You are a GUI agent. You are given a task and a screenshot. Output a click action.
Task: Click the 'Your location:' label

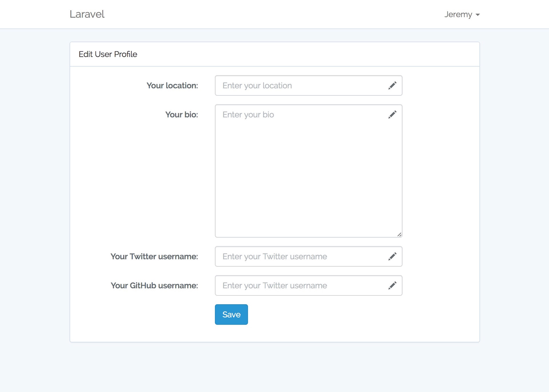click(172, 85)
